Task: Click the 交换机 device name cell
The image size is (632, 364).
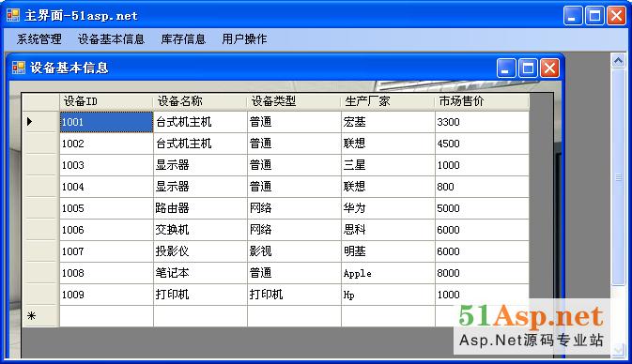Action: (200, 230)
